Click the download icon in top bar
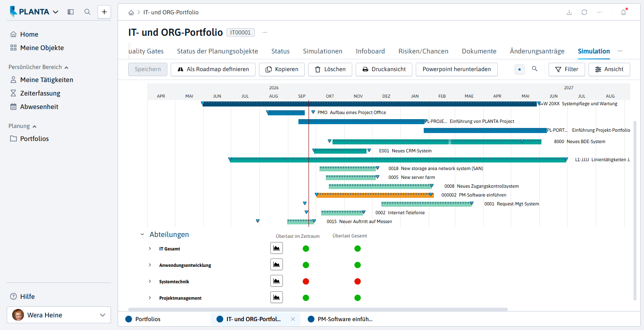The width and height of the screenshot is (644, 330). [569, 12]
